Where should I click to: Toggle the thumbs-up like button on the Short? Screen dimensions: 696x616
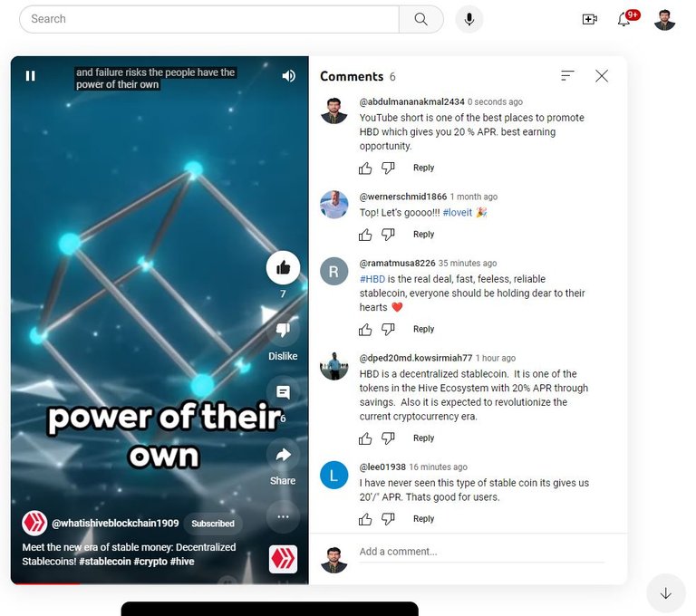pyautogui.click(x=283, y=267)
